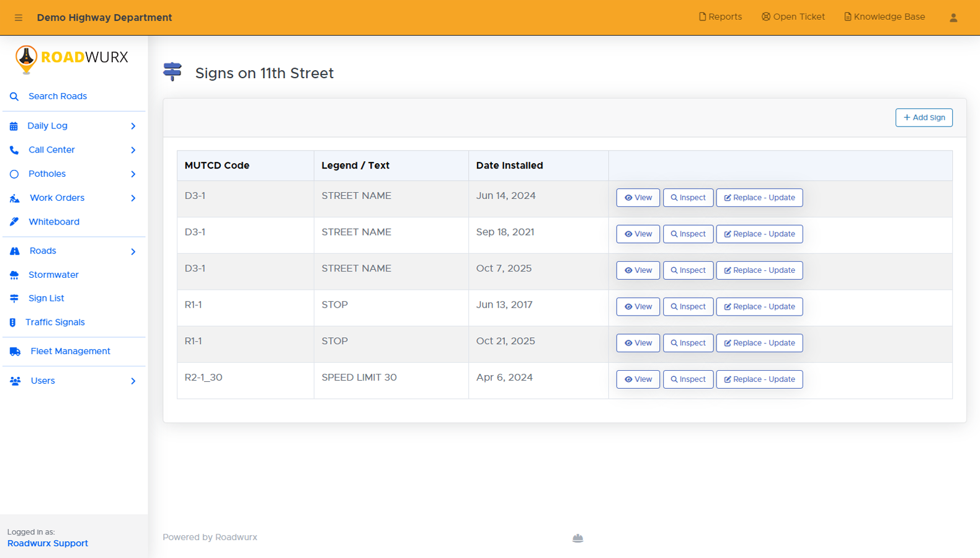Click the Roadwurx Support user link
Viewport: 980px width, 558px height.
pyautogui.click(x=48, y=543)
